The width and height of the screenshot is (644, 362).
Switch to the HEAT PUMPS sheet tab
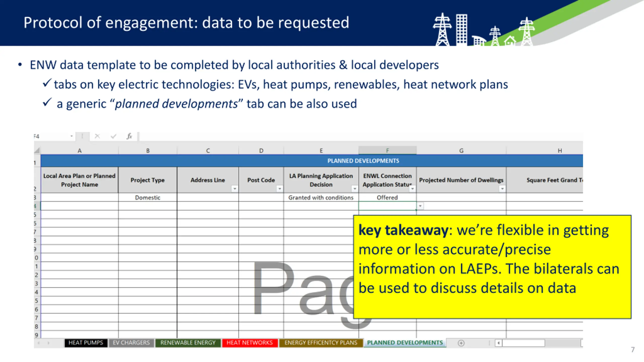(x=86, y=343)
